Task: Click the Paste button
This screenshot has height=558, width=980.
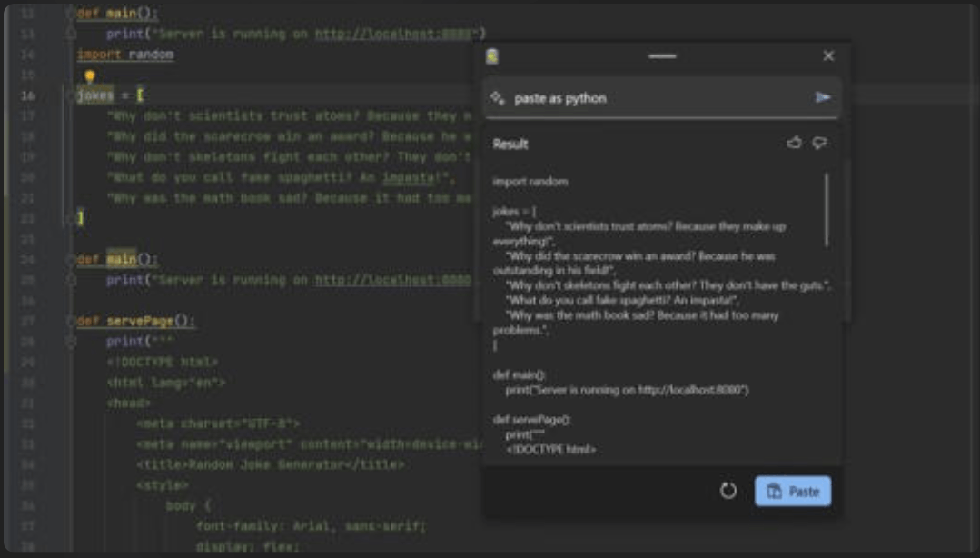Action: click(x=793, y=491)
